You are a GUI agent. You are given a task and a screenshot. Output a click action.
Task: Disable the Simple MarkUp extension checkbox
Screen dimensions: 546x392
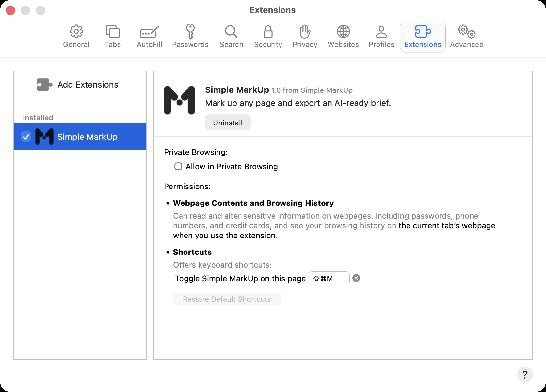click(26, 137)
